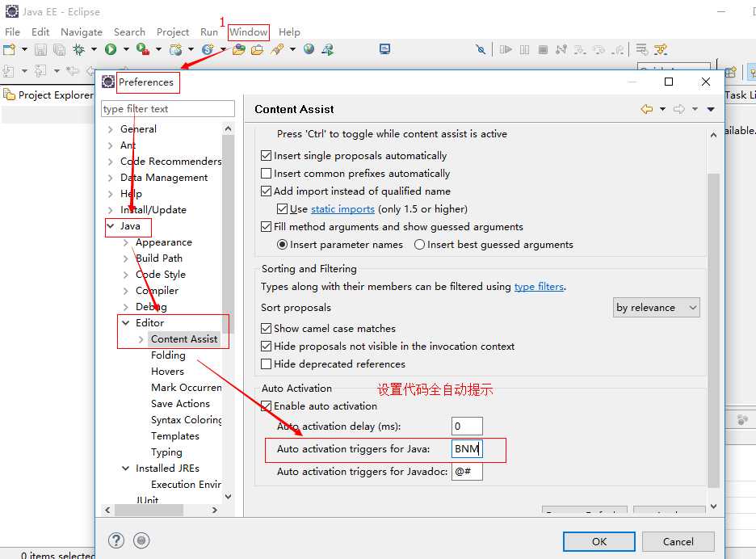The height and width of the screenshot is (559, 756).
Task: Click the Run Last Tool icon with red toolbox
Action: click(142, 48)
